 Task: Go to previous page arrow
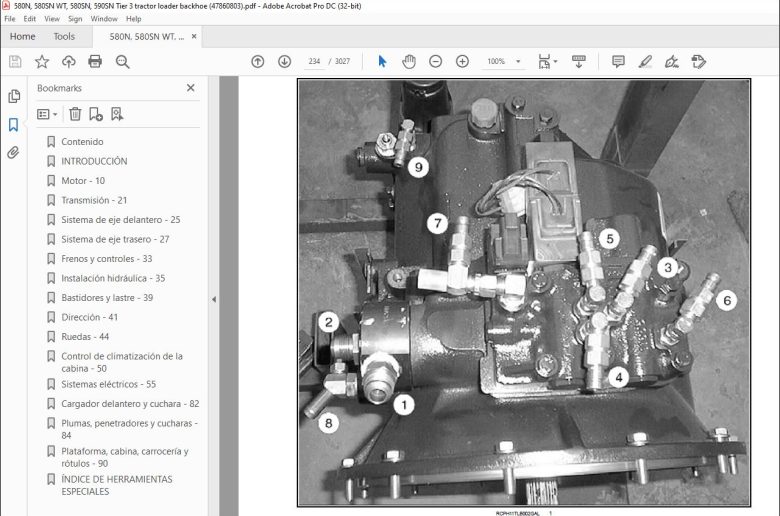[258, 62]
